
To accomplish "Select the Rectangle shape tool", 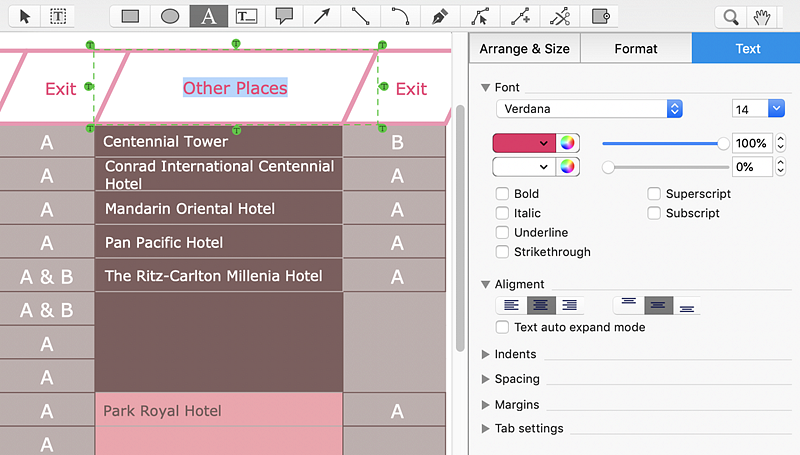I will (130, 17).
